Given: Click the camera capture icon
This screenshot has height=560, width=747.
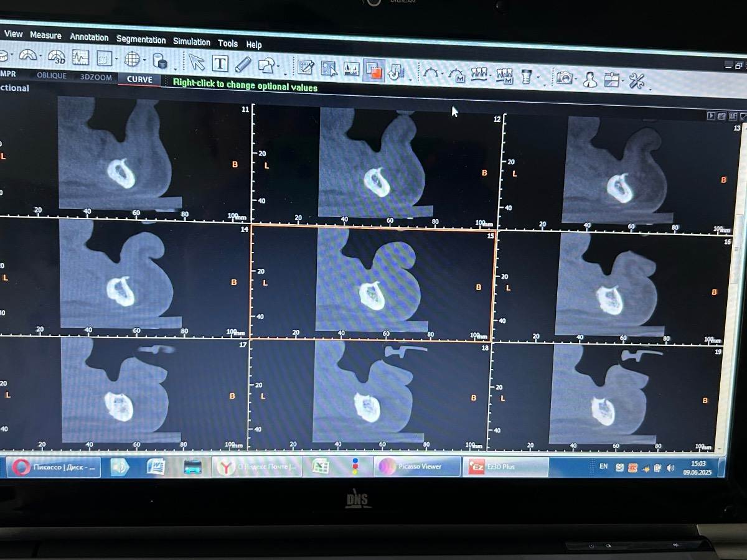Looking at the screenshot, I should tap(565, 78).
